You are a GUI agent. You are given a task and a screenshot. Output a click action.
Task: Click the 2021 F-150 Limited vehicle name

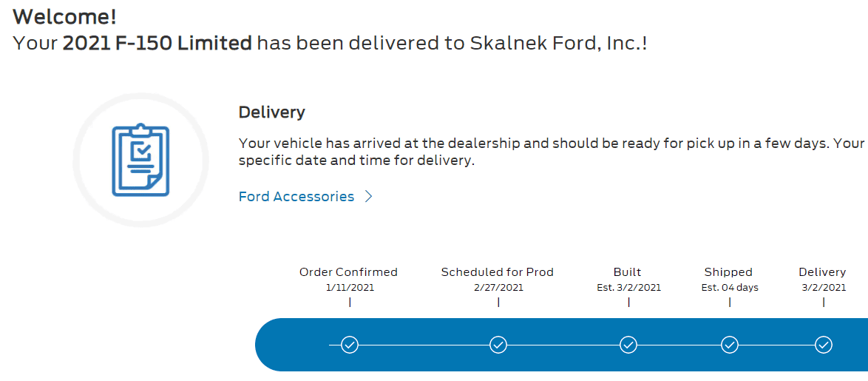click(x=157, y=43)
